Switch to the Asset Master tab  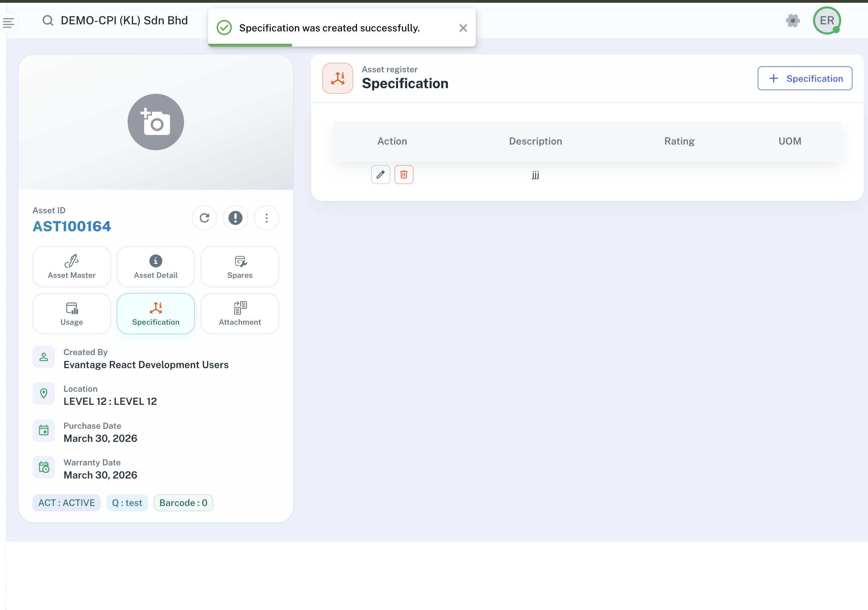[72, 267]
